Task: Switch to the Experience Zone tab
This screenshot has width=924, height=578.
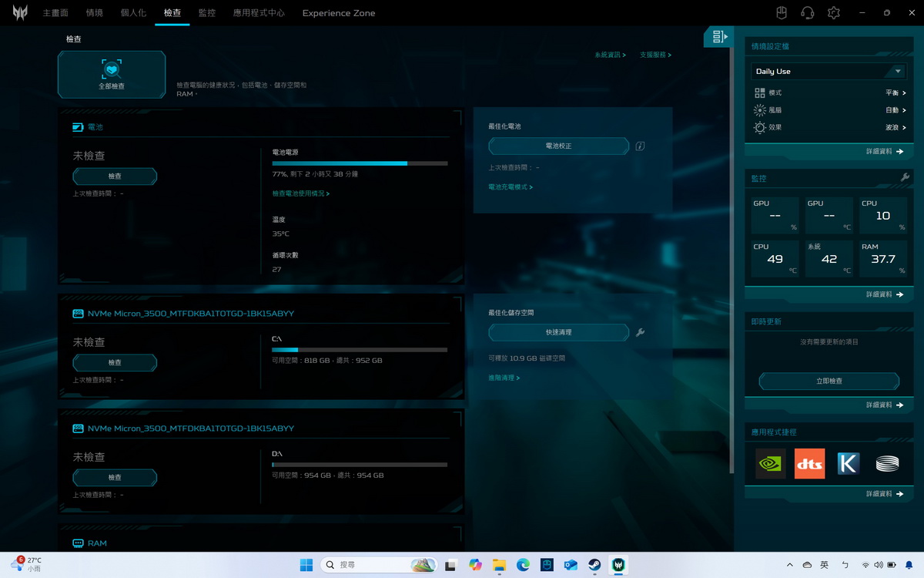Action: [x=339, y=13]
